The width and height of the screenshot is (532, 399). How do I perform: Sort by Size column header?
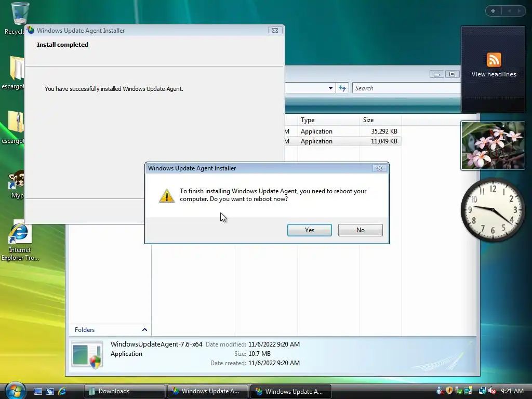[381, 120]
